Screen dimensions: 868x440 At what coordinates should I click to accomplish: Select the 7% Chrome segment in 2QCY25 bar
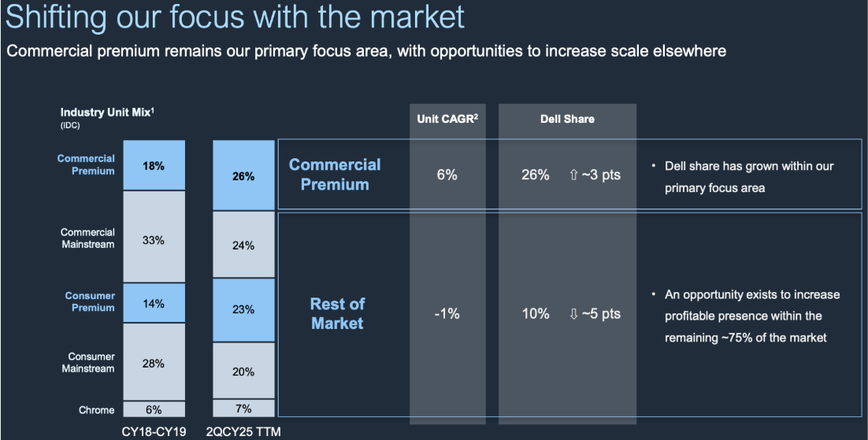[243, 409]
